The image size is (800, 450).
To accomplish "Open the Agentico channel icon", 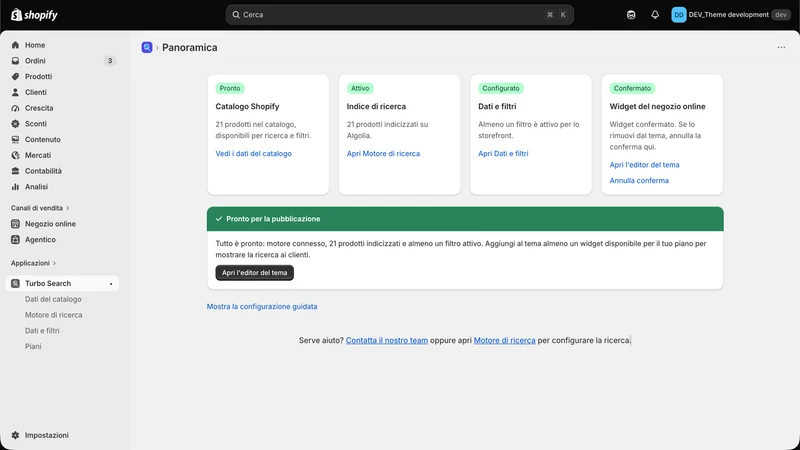I will click(15, 240).
